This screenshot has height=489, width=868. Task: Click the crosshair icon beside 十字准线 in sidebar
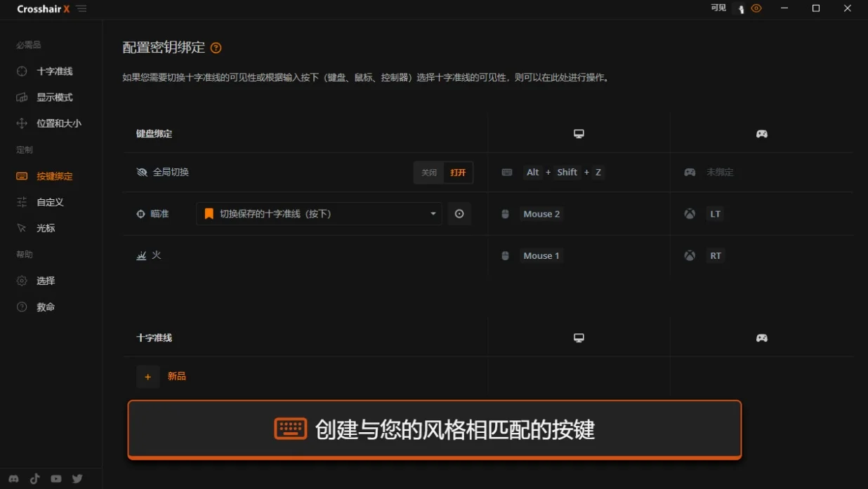pyautogui.click(x=22, y=71)
